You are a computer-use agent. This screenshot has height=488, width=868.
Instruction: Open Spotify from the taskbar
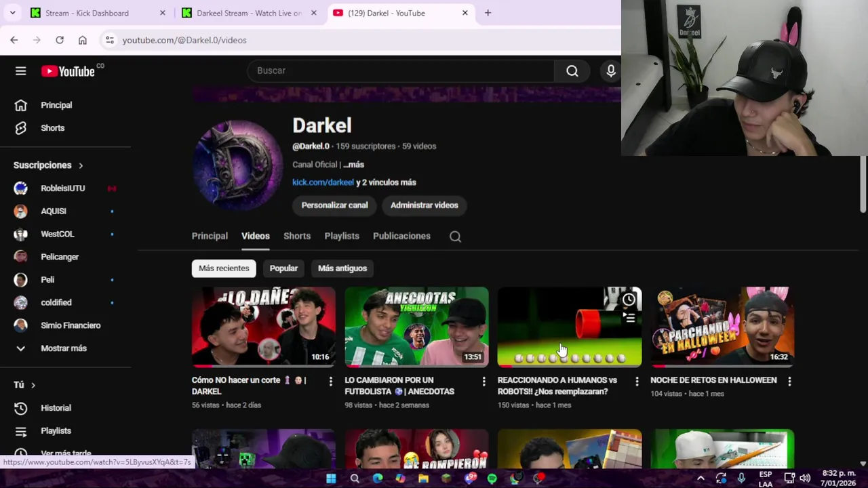point(492,479)
